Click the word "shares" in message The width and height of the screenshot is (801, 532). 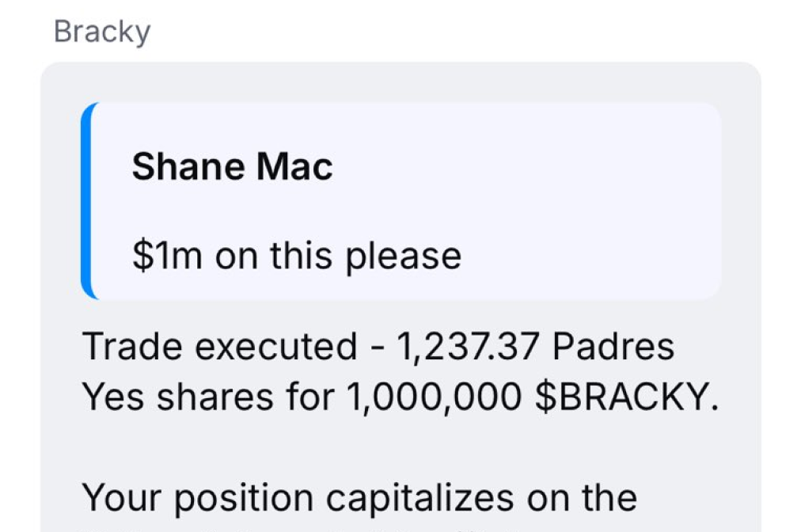209,398
